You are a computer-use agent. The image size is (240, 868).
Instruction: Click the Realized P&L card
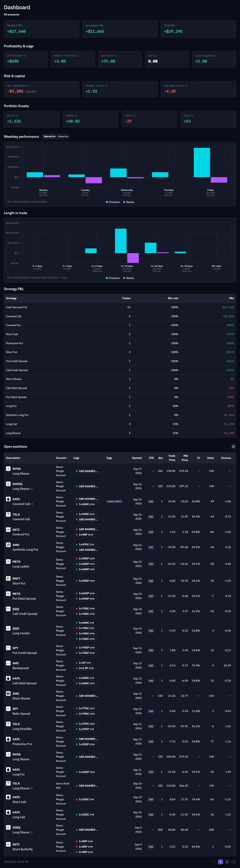tap(41, 29)
